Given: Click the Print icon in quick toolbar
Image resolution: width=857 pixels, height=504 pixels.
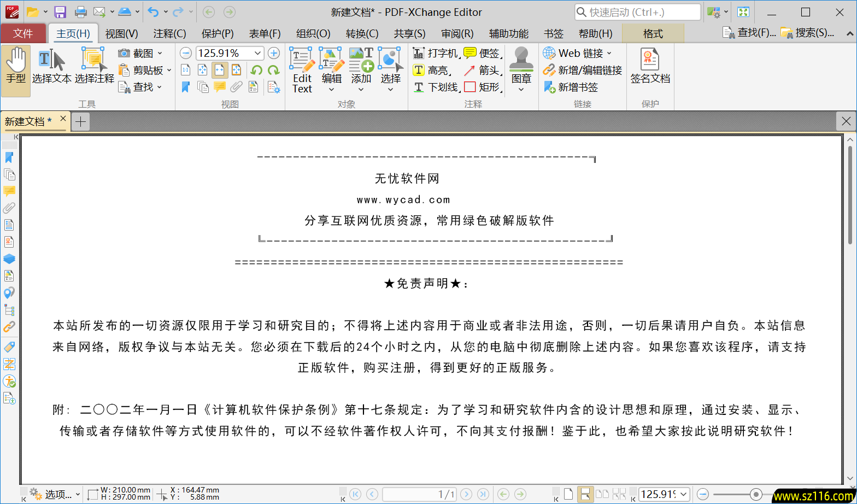Looking at the screenshot, I should pyautogui.click(x=80, y=11).
